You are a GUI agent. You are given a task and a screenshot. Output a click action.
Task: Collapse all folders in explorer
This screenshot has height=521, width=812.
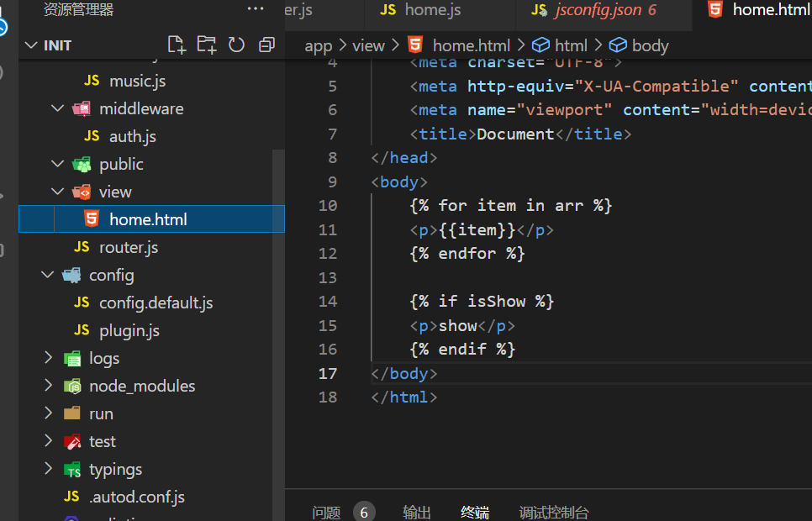click(x=266, y=45)
